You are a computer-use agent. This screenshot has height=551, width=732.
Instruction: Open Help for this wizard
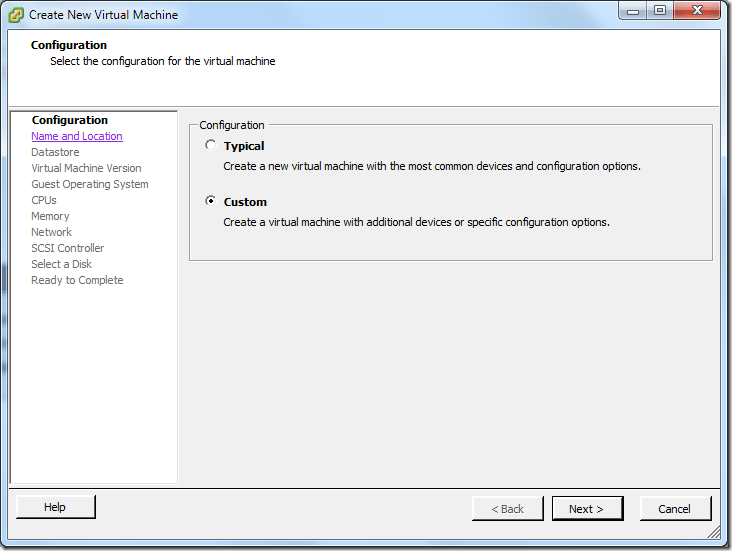click(x=56, y=507)
